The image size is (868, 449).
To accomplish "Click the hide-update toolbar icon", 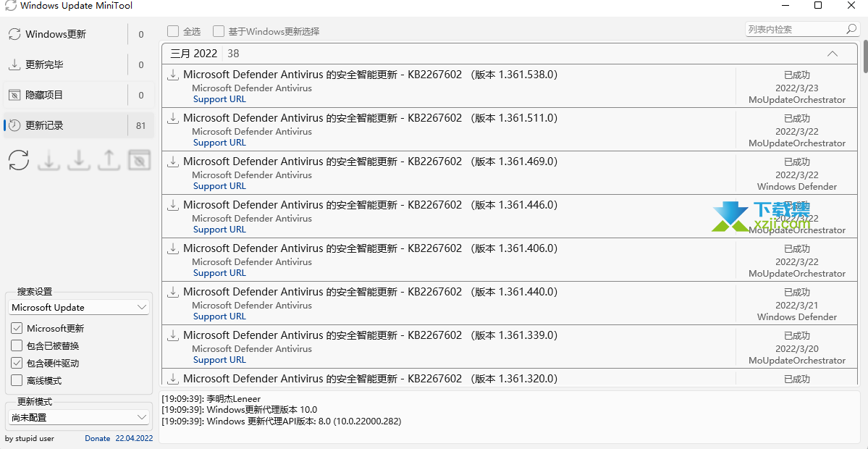I will click(x=139, y=160).
